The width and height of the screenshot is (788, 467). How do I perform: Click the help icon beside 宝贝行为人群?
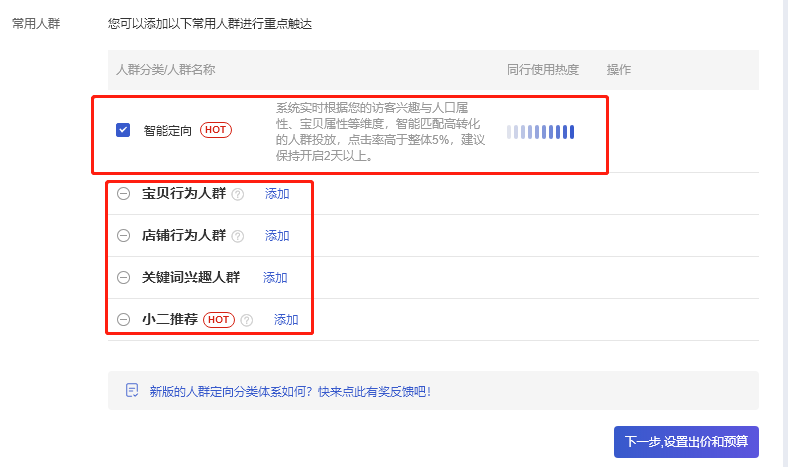238,194
